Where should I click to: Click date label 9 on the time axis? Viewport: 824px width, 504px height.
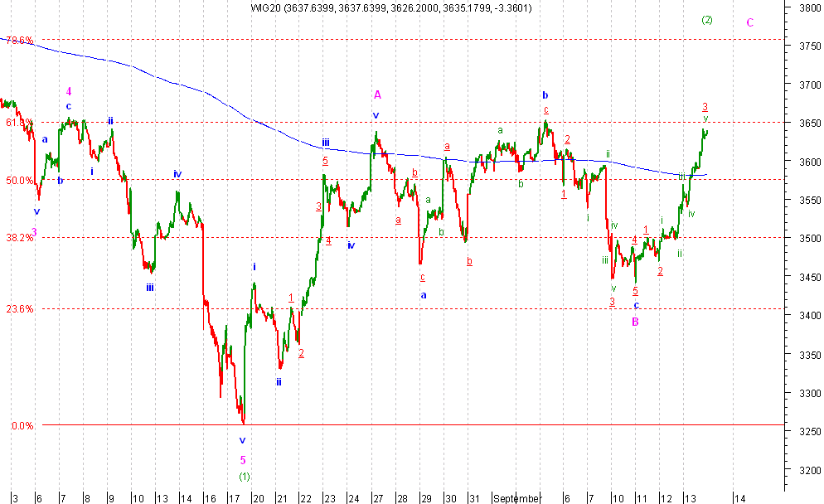pos(111,498)
